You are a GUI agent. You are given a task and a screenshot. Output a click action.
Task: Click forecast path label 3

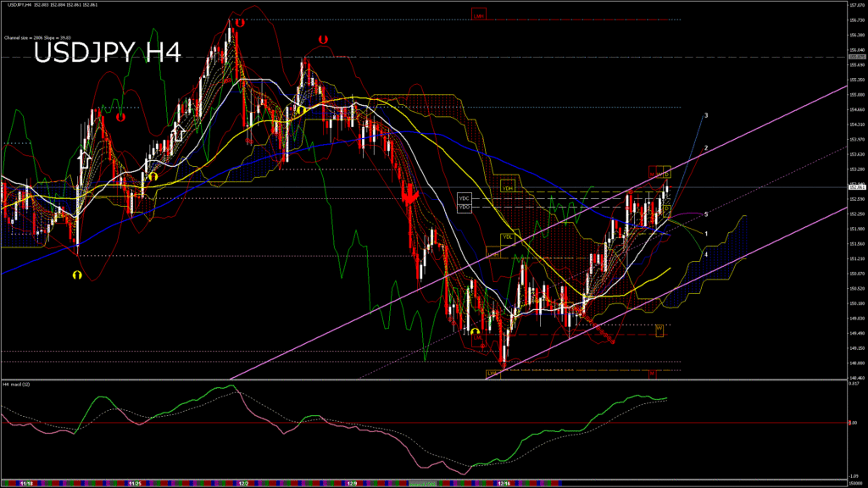(x=706, y=114)
